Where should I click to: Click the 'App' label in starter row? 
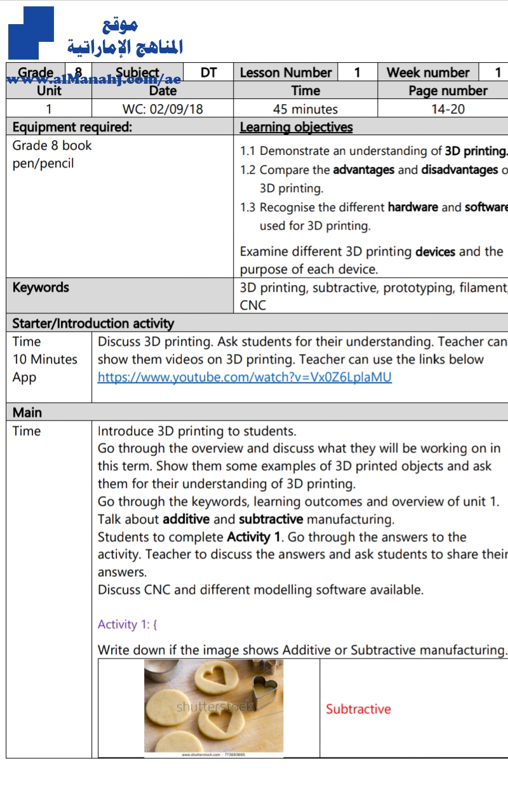(24, 377)
